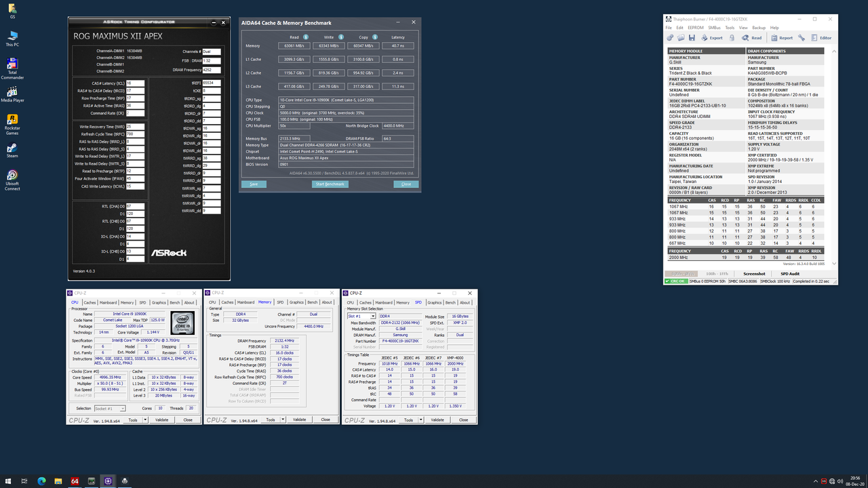868x488 pixels.
Task: Click the Read info icon in AIDA64 benchmark
Action: 306,37
